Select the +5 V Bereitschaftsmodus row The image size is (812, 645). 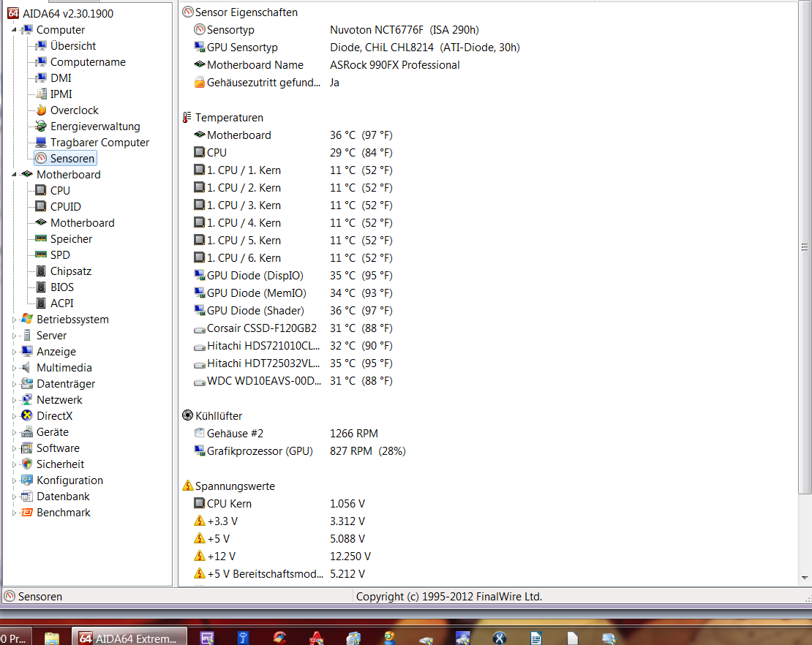pos(279,573)
